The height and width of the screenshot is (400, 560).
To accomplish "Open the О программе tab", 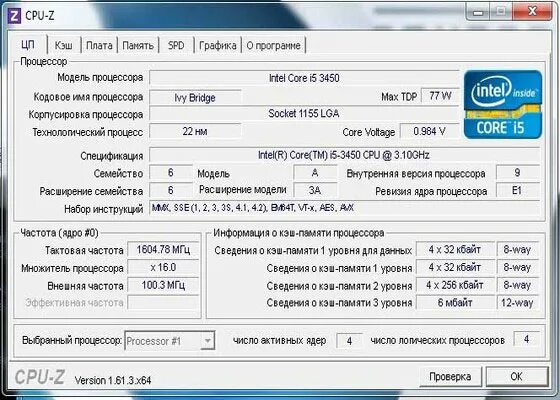I will point(274,45).
